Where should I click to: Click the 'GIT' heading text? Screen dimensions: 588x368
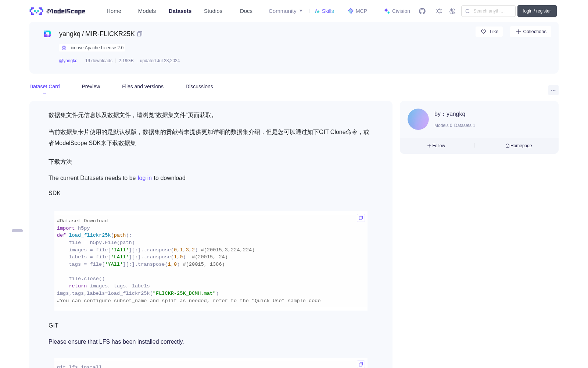(53, 326)
